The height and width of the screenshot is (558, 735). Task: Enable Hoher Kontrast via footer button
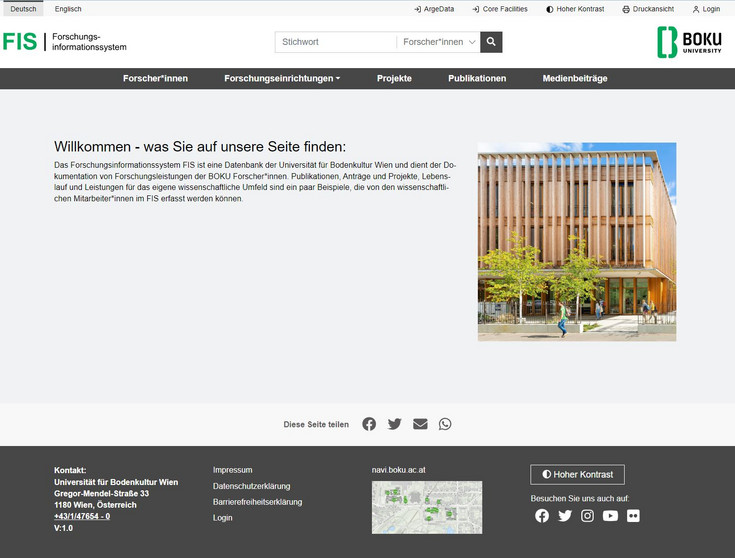[x=577, y=475]
